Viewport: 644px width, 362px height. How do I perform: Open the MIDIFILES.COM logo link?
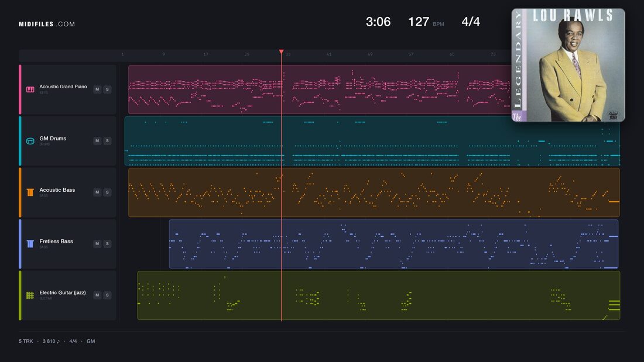(x=47, y=24)
